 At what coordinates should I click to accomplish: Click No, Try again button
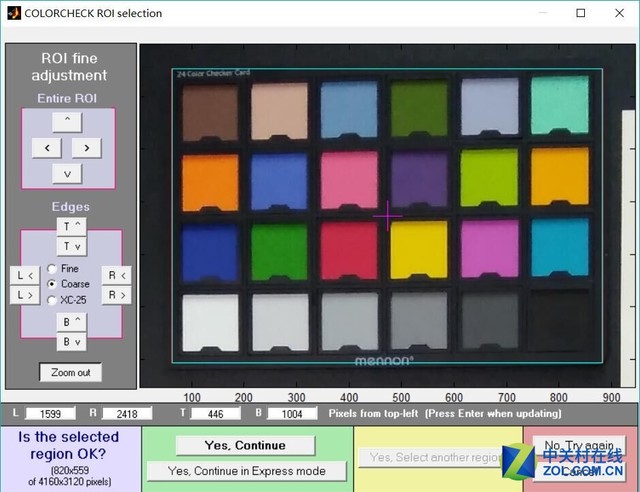pyautogui.click(x=579, y=445)
